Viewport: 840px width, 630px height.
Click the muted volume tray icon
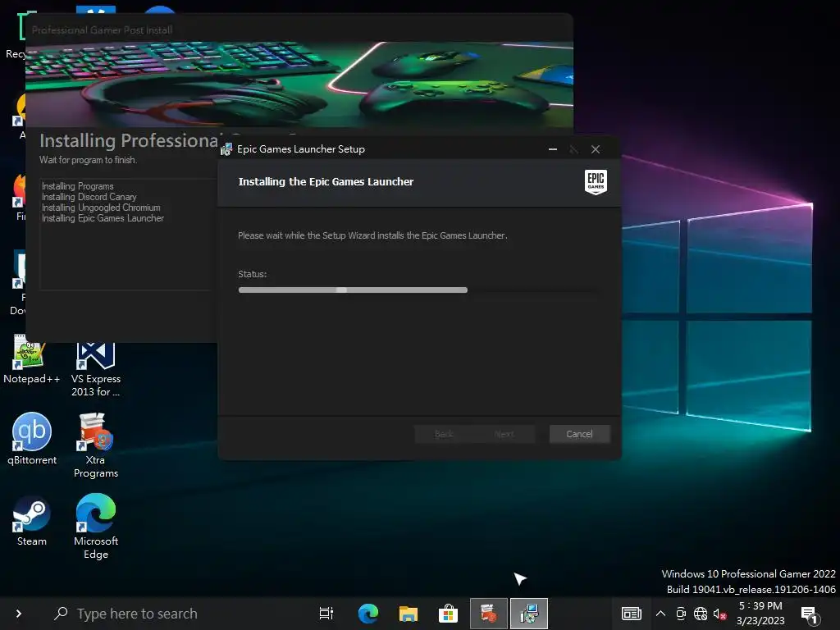719,614
